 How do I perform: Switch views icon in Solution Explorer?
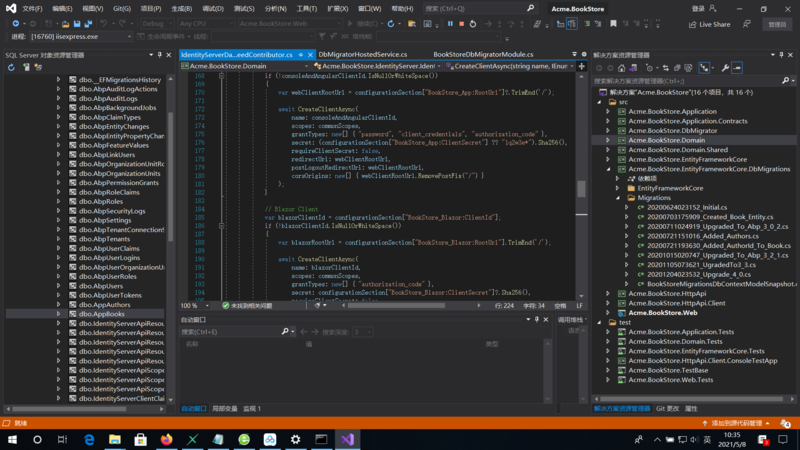633,68
